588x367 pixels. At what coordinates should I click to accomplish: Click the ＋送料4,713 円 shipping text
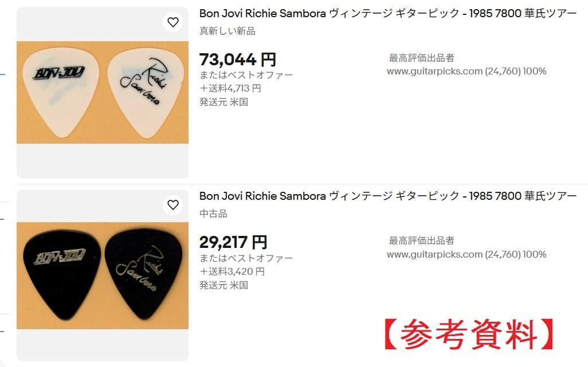click(230, 88)
